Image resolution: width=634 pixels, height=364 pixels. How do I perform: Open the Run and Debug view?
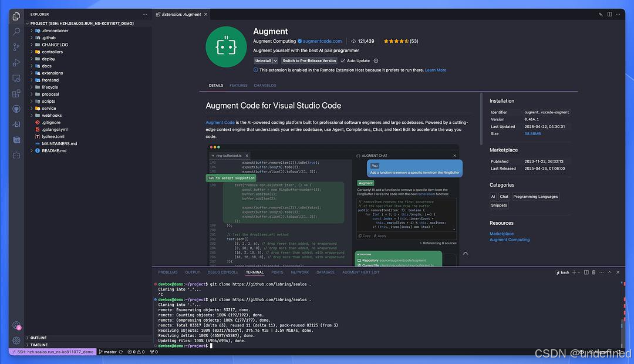pyautogui.click(x=16, y=63)
